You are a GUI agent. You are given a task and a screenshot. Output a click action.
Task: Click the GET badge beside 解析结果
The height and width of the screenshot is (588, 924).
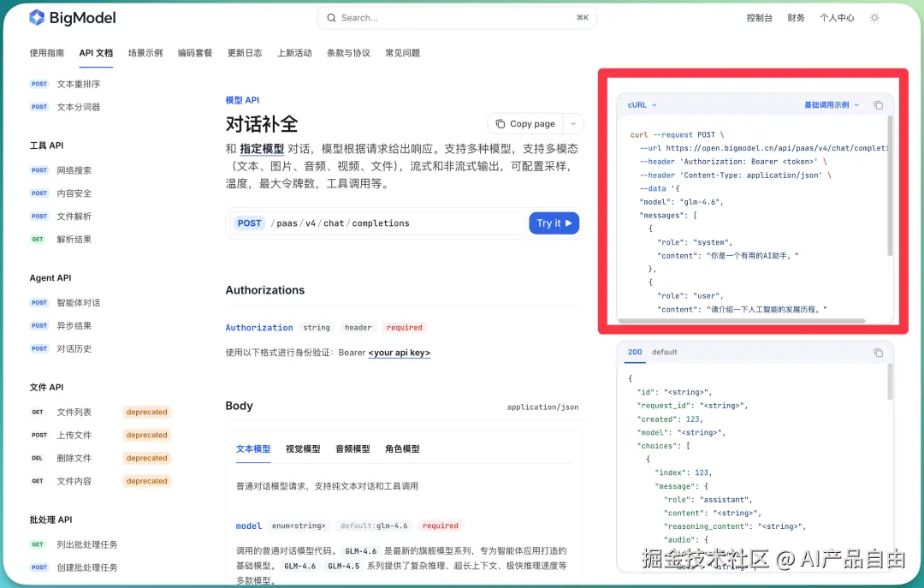click(x=38, y=239)
